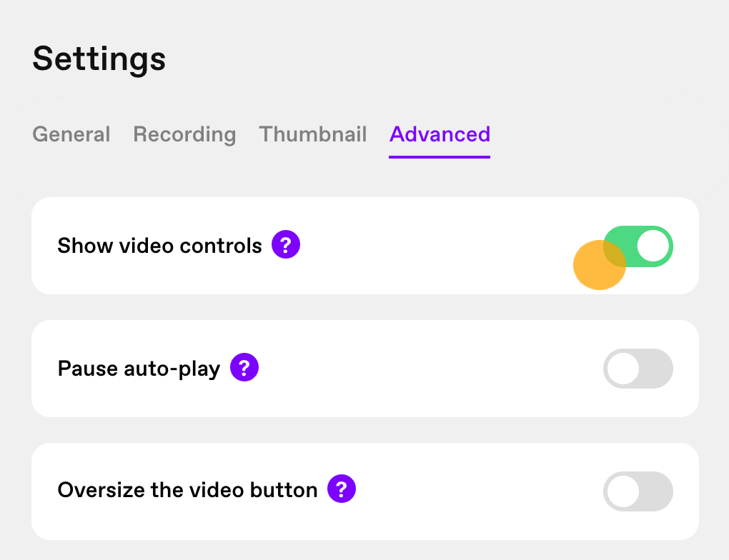Click the orange cursor highlight circle
This screenshot has height=560, width=729.
(x=600, y=265)
